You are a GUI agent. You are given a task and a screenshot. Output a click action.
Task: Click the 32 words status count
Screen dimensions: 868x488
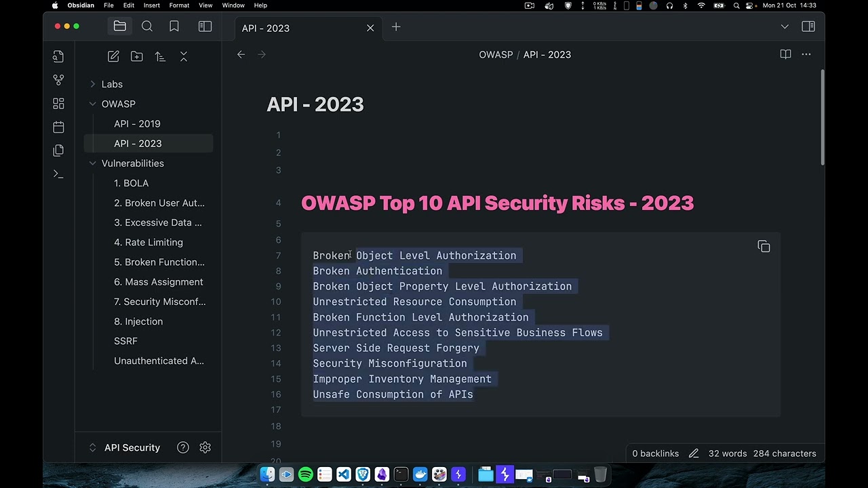728,453
